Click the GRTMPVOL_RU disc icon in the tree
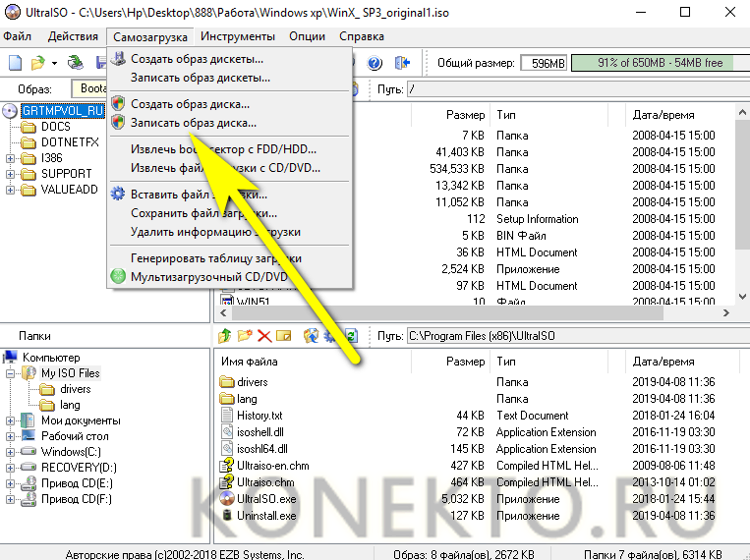This screenshot has width=750, height=560. pos(10,111)
